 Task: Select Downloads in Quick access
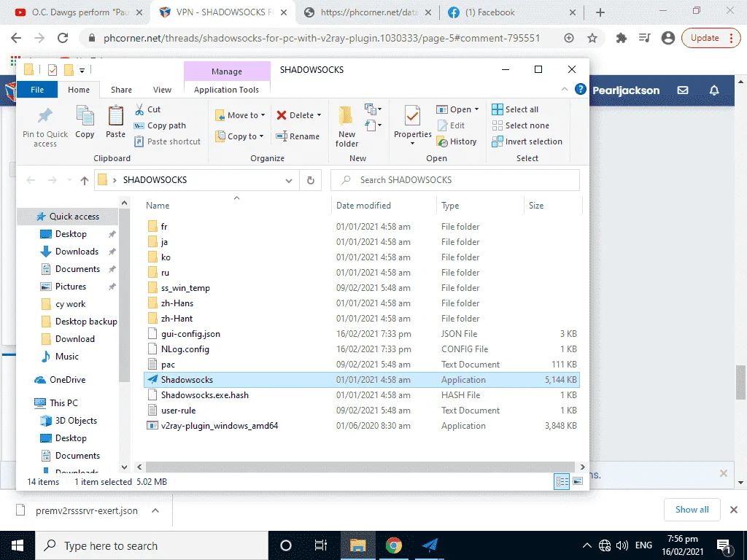pyautogui.click(x=77, y=252)
